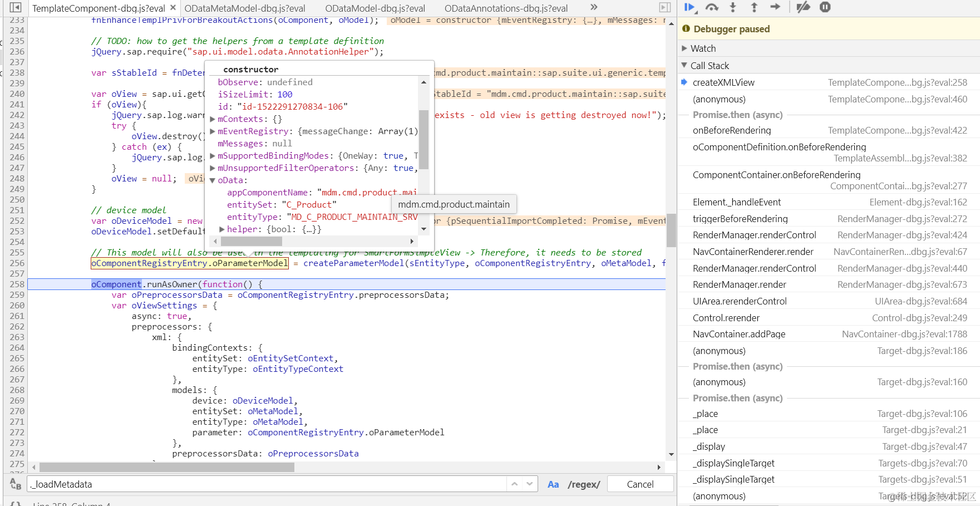Step out of current function
This screenshot has width=980, height=506.
pos(754,7)
